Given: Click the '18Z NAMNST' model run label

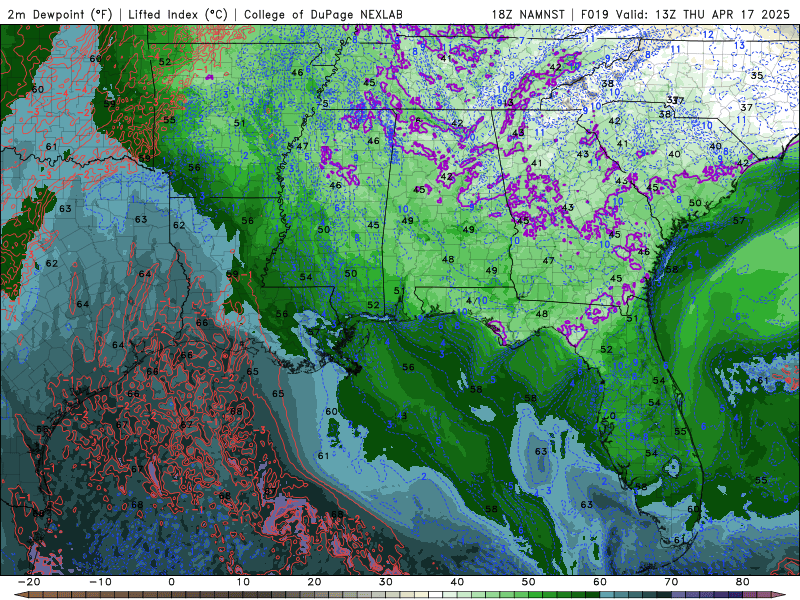Looking at the screenshot, I should 531,15.
